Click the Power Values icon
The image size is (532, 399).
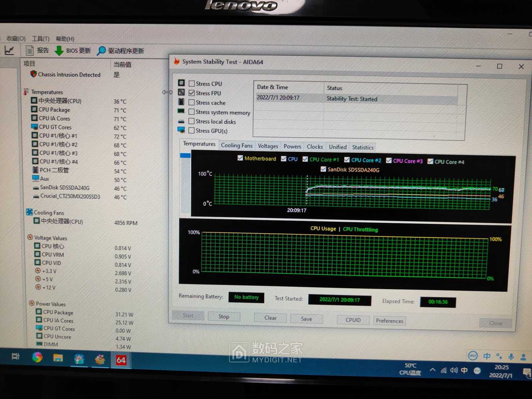(x=32, y=303)
